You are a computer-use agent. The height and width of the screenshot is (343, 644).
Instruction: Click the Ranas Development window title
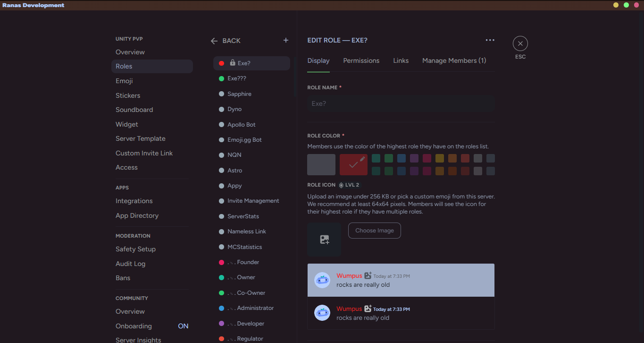click(33, 5)
